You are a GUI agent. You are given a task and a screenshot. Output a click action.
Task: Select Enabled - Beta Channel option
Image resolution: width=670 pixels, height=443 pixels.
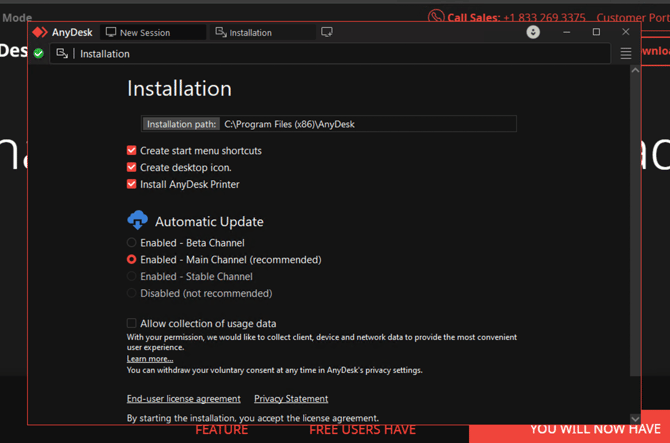tap(132, 243)
